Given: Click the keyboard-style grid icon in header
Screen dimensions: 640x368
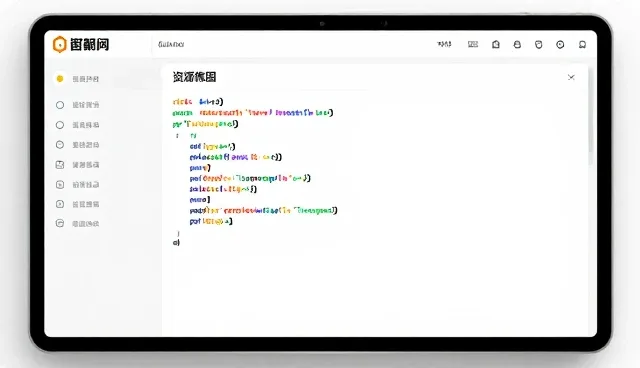Looking at the screenshot, I should click(x=473, y=44).
